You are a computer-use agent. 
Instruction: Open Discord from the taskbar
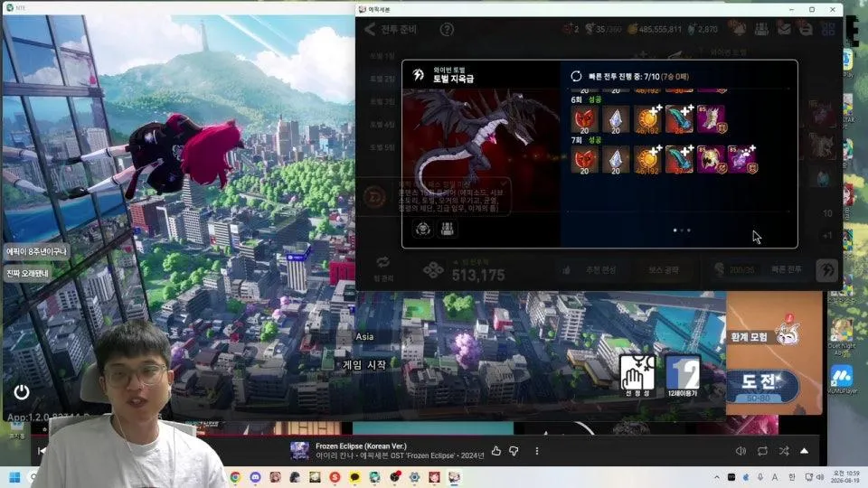[255, 477]
